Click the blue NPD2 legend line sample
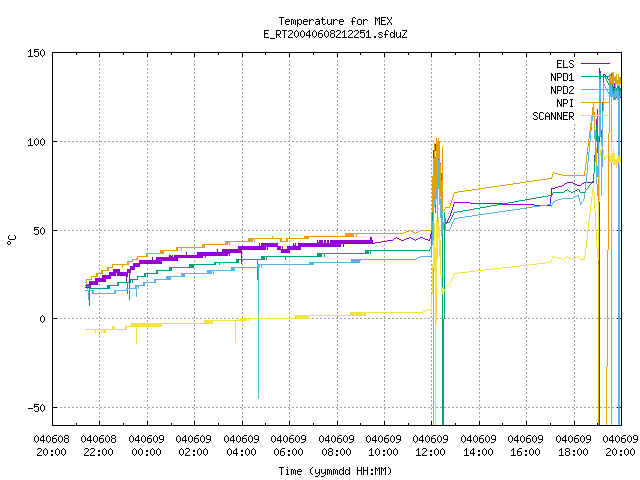640x480 pixels. click(x=595, y=90)
